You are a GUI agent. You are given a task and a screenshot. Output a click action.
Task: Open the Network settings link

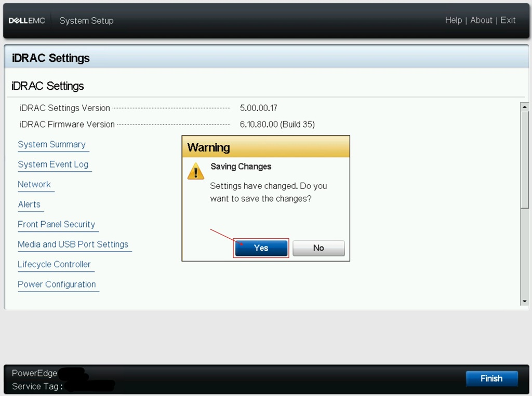coord(34,184)
